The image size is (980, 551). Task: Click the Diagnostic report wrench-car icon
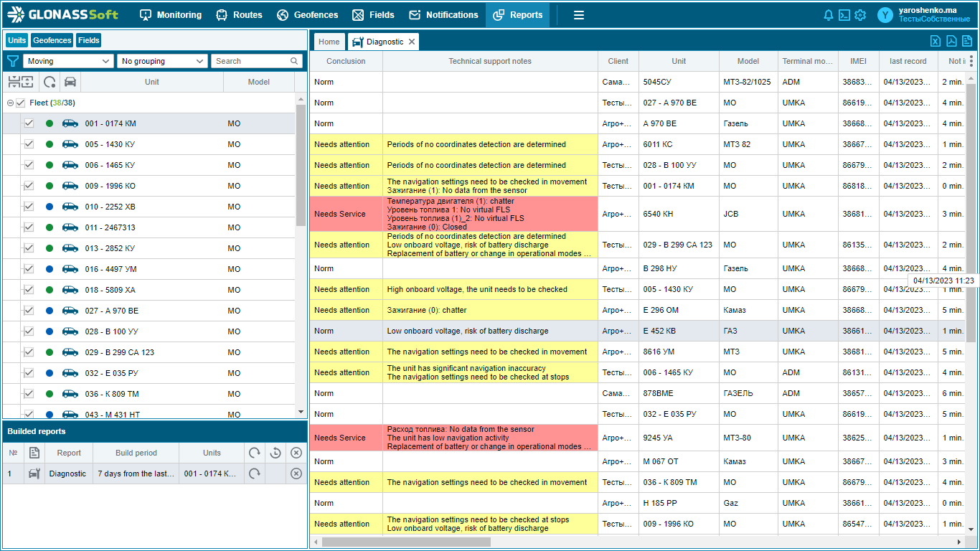coord(34,474)
